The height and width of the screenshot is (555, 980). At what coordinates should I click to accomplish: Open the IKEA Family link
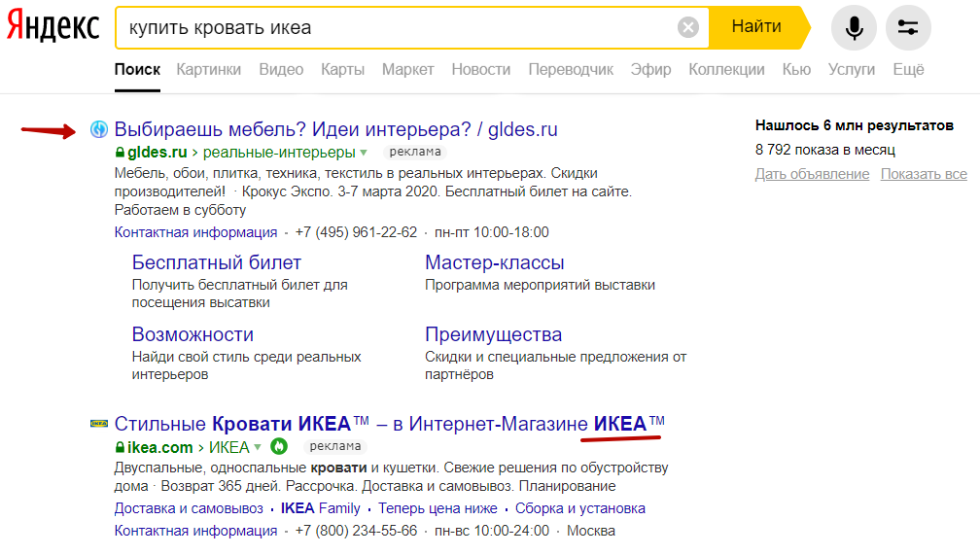(321, 508)
